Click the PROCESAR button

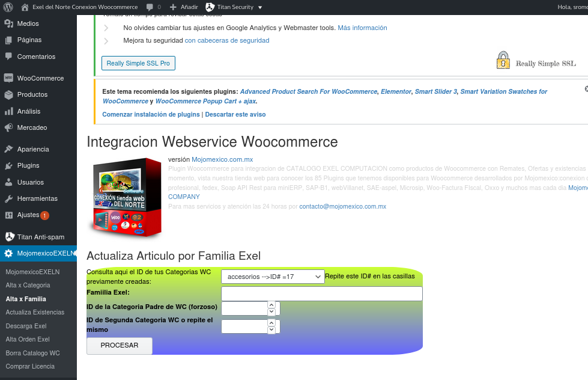(120, 346)
